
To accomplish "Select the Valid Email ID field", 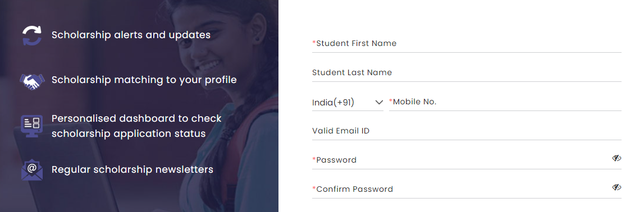I will (x=467, y=131).
